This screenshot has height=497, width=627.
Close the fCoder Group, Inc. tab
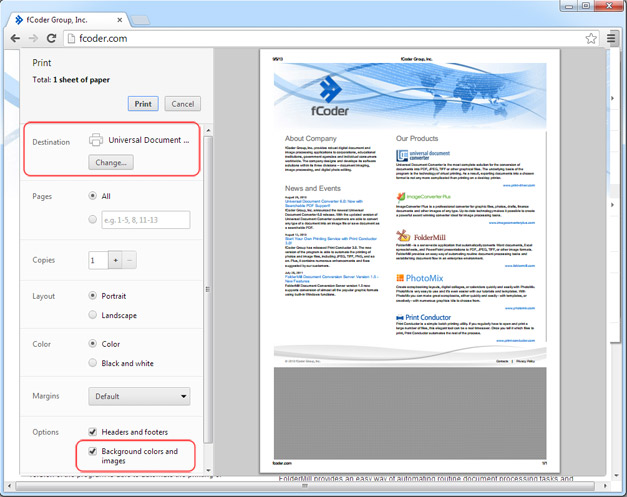point(120,20)
